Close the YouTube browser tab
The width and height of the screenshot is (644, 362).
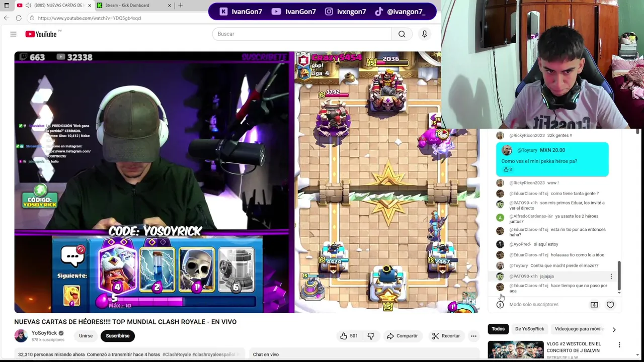(x=90, y=5)
